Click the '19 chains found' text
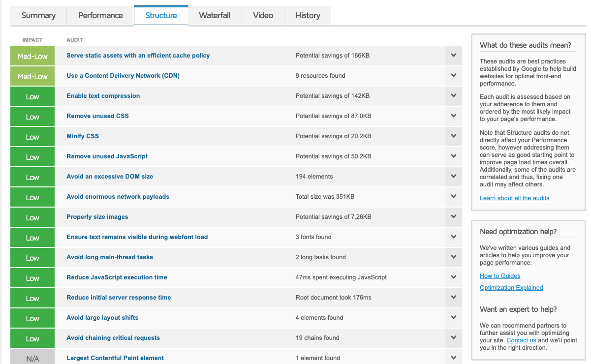591x364 pixels. point(317,338)
